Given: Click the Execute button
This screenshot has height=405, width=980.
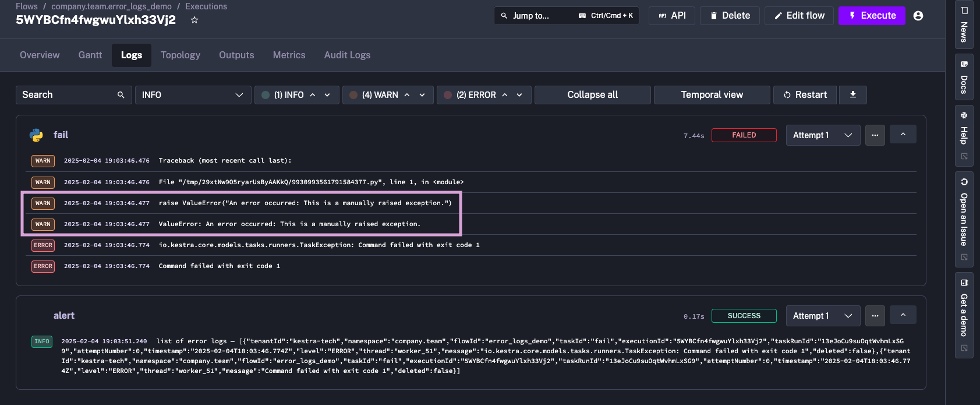Looking at the screenshot, I should pyautogui.click(x=871, y=16).
